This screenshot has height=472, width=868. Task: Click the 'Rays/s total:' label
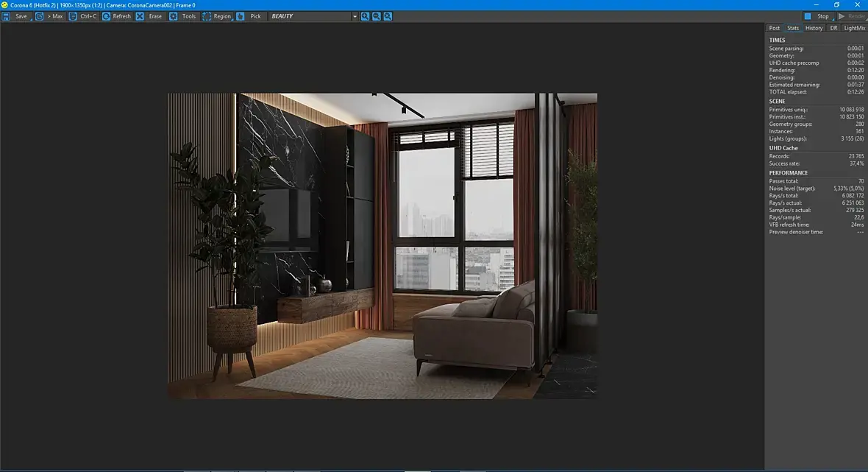[783, 196]
